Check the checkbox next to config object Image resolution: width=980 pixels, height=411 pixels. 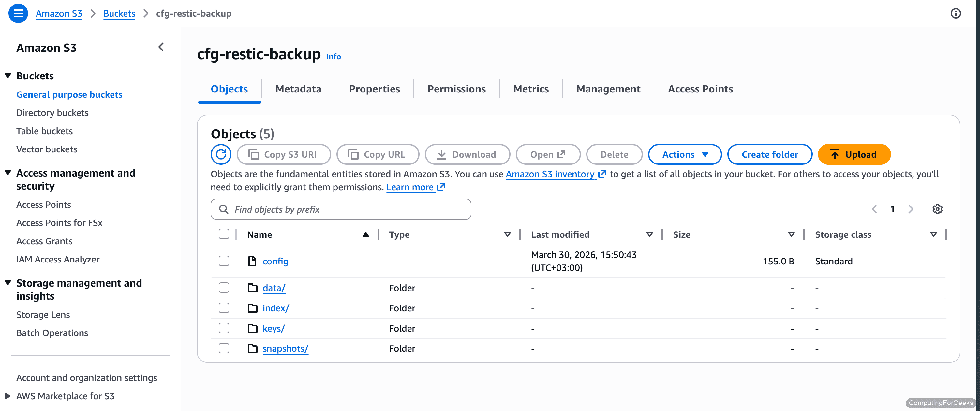click(x=224, y=261)
